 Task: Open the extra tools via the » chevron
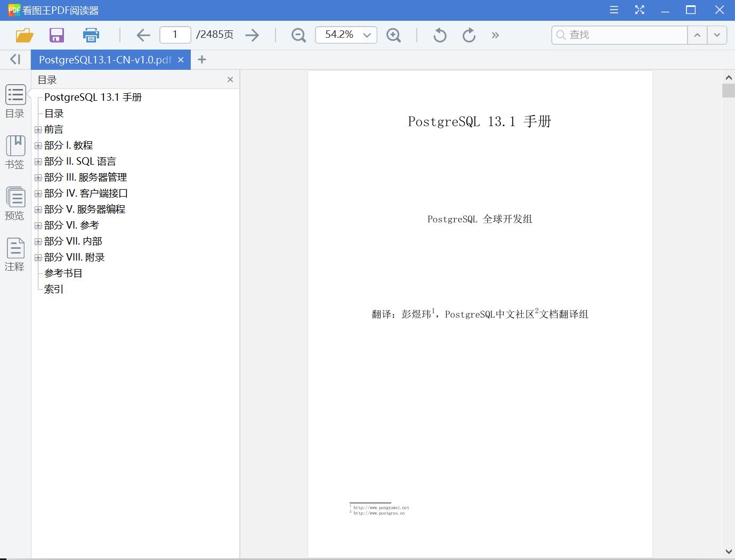(x=496, y=35)
